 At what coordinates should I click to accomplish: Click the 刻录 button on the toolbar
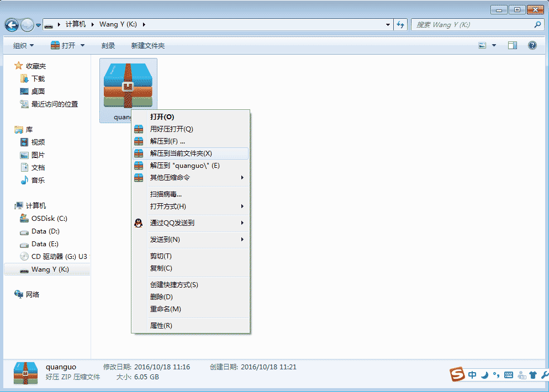(108, 45)
